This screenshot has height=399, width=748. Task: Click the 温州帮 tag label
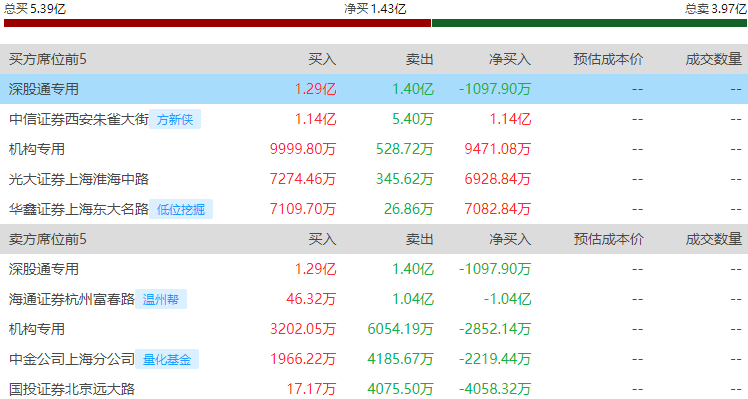pyautogui.click(x=161, y=300)
